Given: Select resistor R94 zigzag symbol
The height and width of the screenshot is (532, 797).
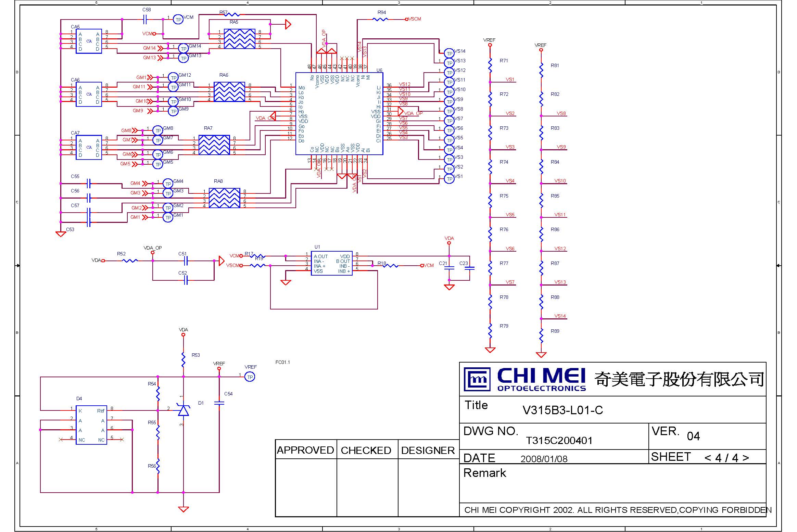Looking at the screenshot, I should pyautogui.click(x=380, y=20).
